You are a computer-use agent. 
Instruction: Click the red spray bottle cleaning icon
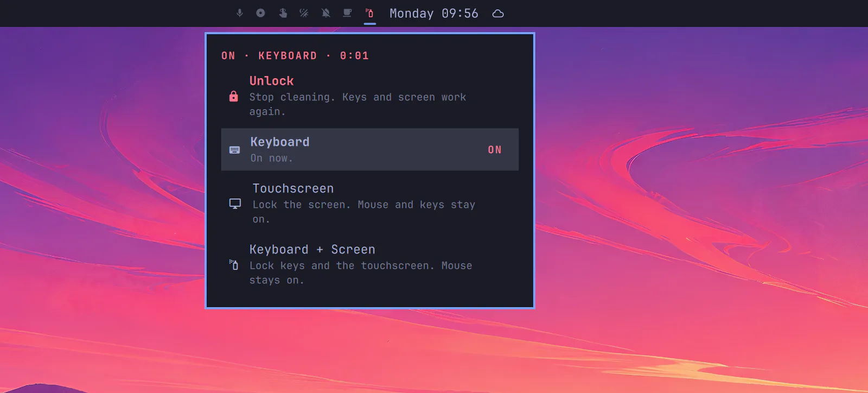(369, 13)
